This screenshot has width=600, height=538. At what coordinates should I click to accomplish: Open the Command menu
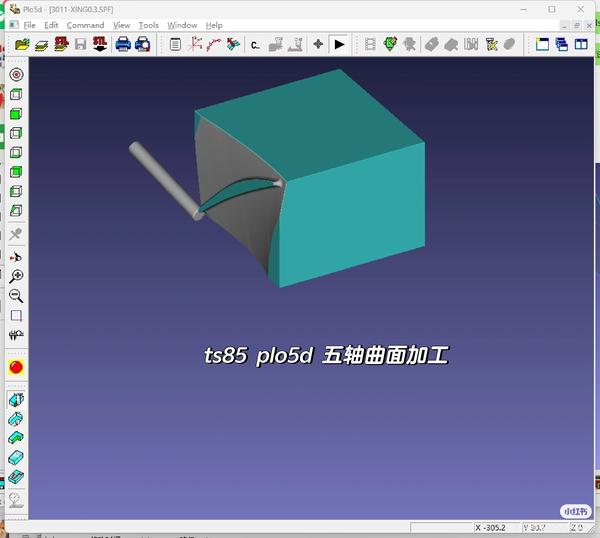pyautogui.click(x=85, y=25)
